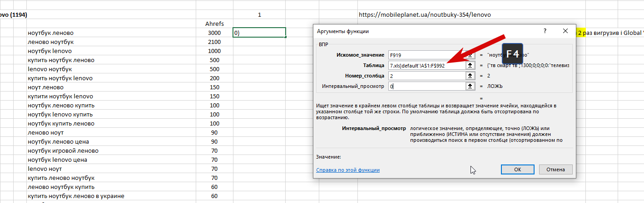Select cell 'леново ноутбук'
This screenshot has height=203, width=644.
point(111,42)
